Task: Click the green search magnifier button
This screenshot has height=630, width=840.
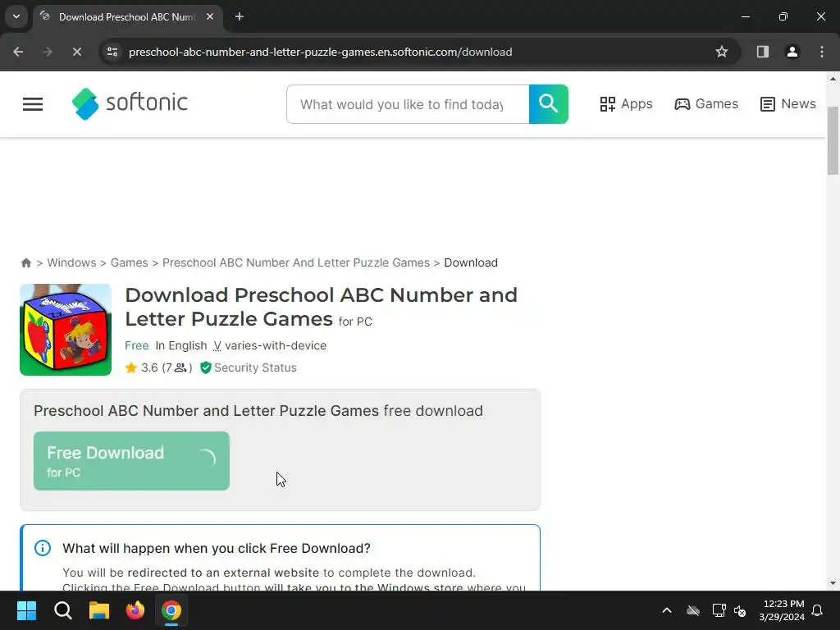Action: (x=549, y=104)
